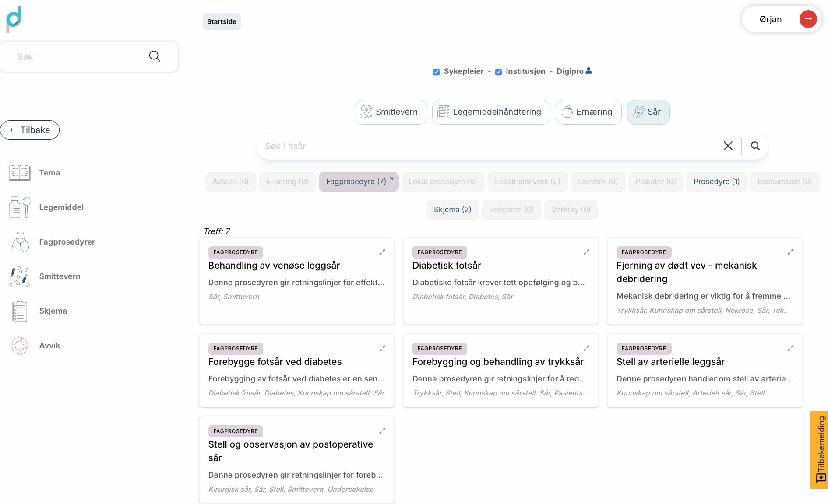Image resolution: width=828 pixels, height=504 pixels.
Task: Expand the Behandling av venøse leggsår card
Action: click(x=382, y=252)
